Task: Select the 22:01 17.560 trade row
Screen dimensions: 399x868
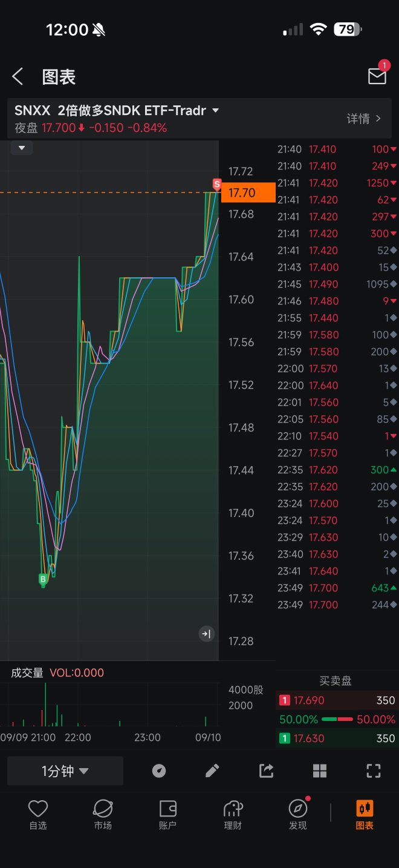Action: click(x=337, y=402)
